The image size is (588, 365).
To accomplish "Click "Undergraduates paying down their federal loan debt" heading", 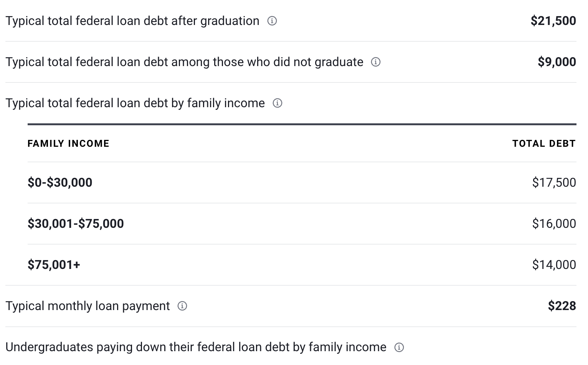I will click(196, 347).
